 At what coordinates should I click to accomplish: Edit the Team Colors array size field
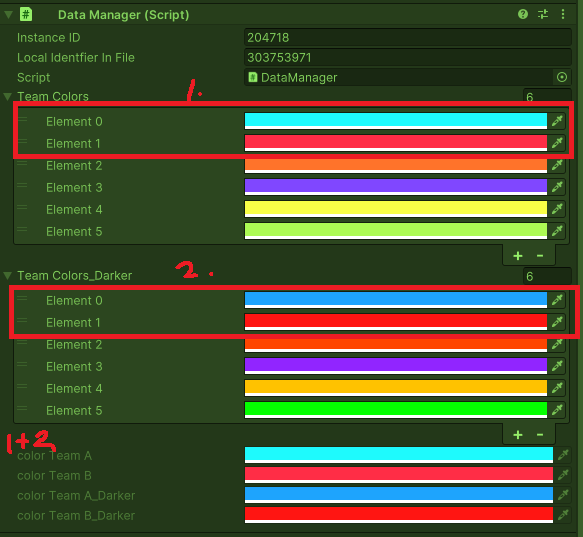[x=547, y=97]
